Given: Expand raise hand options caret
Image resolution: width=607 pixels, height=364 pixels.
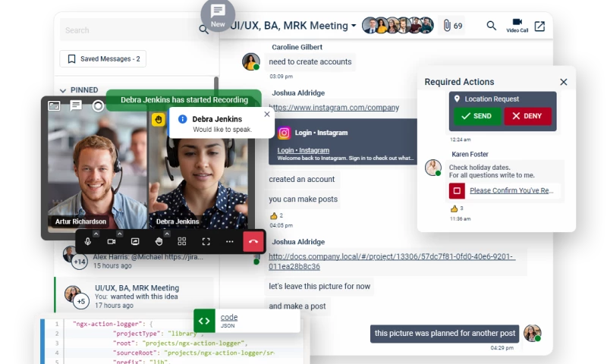Looking at the screenshot, I should pos(167,234).
